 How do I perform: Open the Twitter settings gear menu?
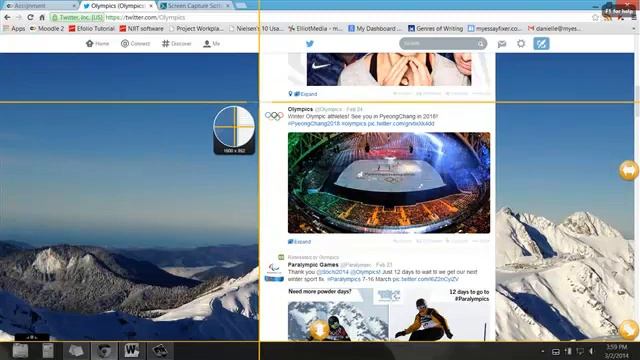tap(521, 43)
